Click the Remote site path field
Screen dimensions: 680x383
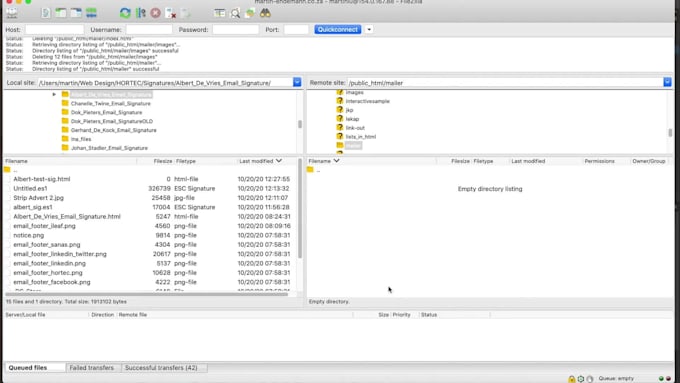(505, 82)
